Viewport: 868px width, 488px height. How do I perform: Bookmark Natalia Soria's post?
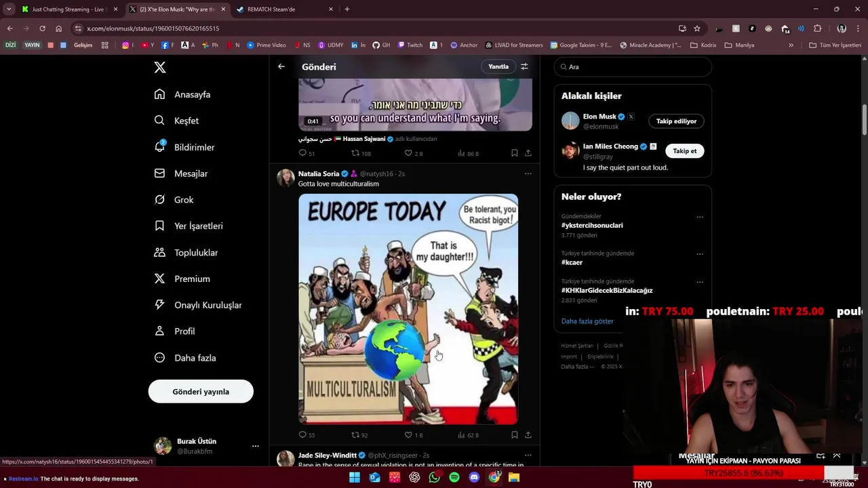tap(514, 435)
